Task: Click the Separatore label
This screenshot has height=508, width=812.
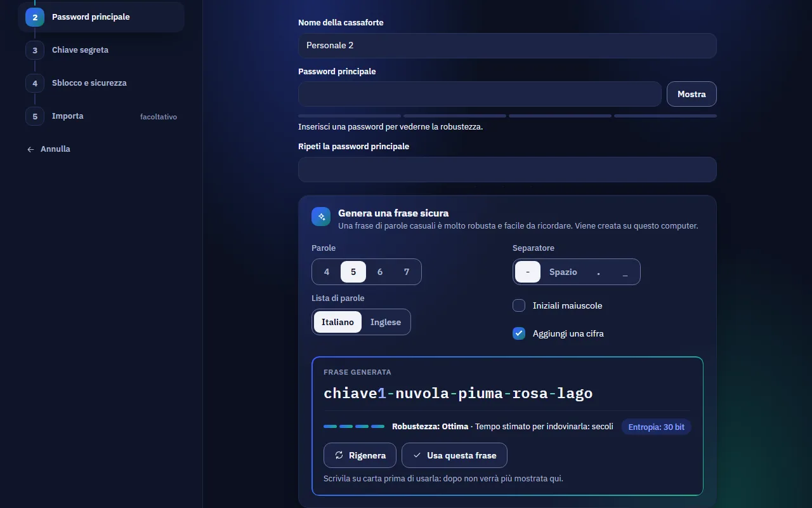Action: (x=534, y=248)
